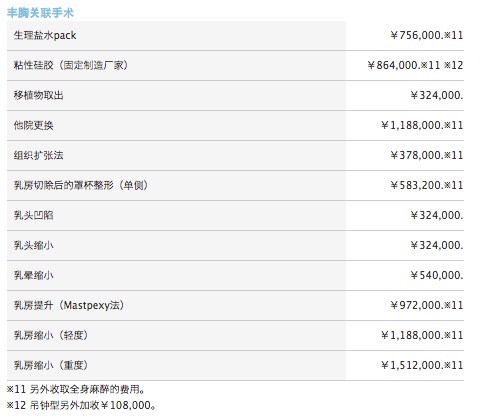Image resolution: width=486 pixels, height=419 pixels.
Task: Select 乳房提升（Mastpexy法）item
Action: tap(69, 305)
